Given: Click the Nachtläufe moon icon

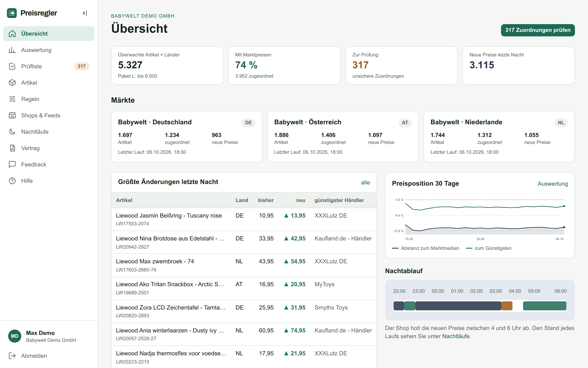Looking at the screenshot, I should pos(12,132).
